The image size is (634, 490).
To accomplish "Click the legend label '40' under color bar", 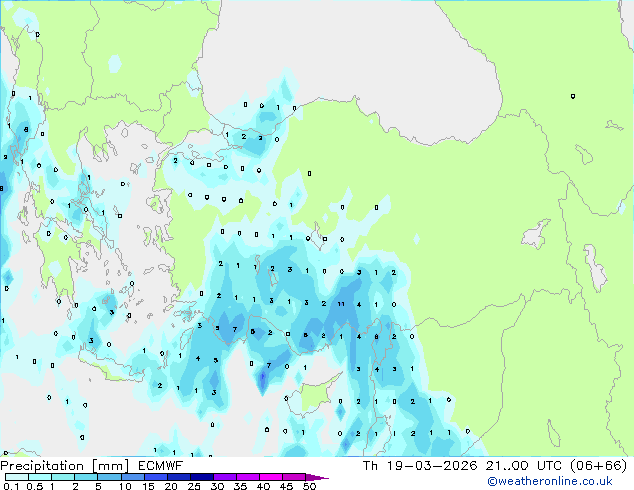I will point(263,486).
